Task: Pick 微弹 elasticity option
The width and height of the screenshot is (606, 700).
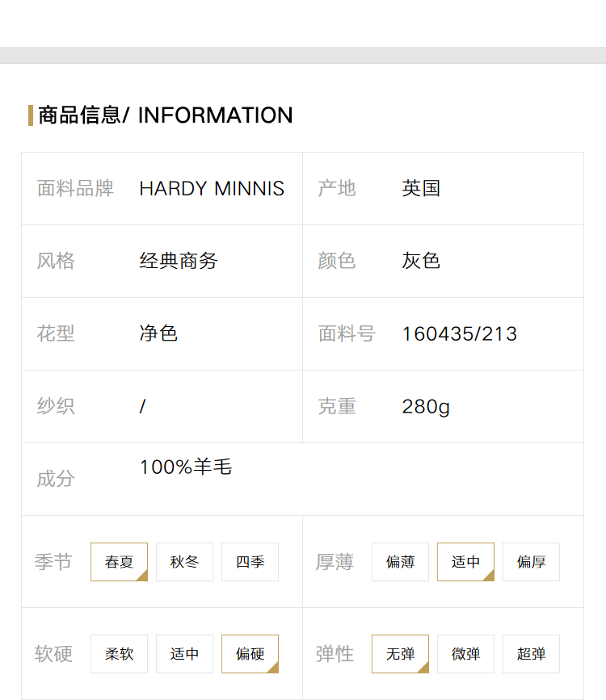Action: [465, 653]
